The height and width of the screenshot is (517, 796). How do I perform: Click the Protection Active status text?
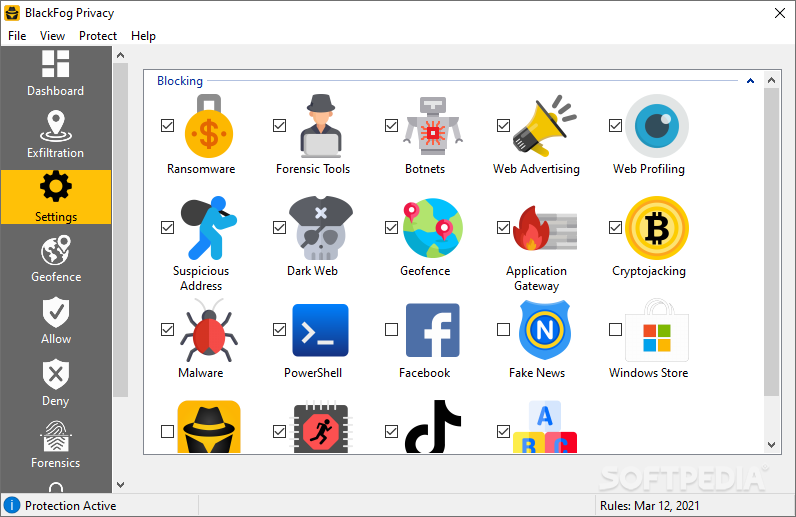tap(71, 506)
